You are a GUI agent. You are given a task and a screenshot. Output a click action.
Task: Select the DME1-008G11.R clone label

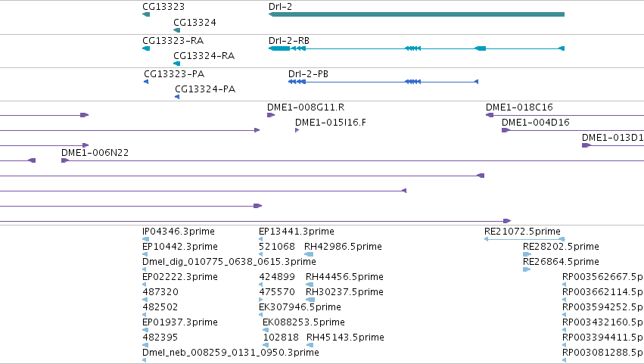306,107
